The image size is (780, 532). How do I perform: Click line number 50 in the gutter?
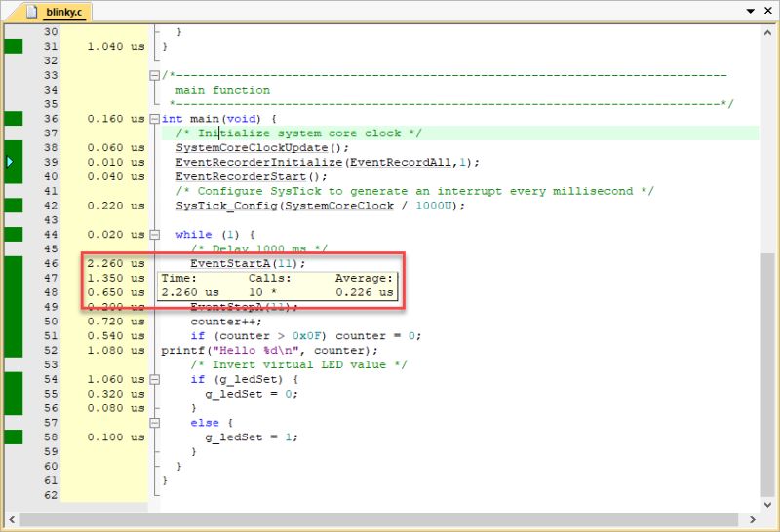click(51, 322)
